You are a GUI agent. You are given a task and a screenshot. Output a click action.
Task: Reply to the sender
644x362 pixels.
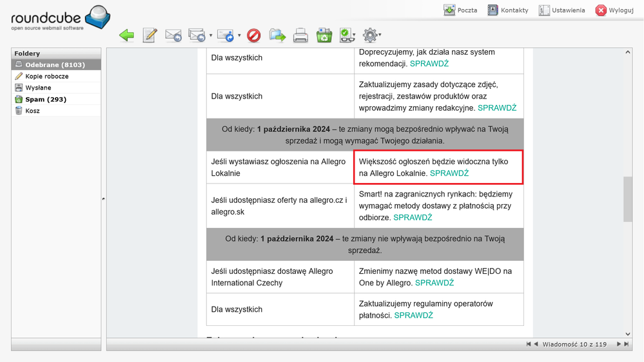point(173,35)
